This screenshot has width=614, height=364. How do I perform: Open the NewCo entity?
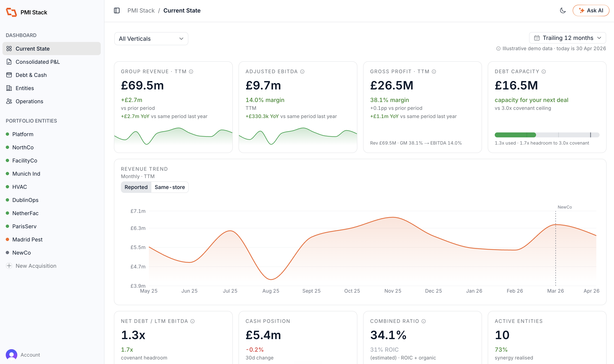(x=51, y=253)
